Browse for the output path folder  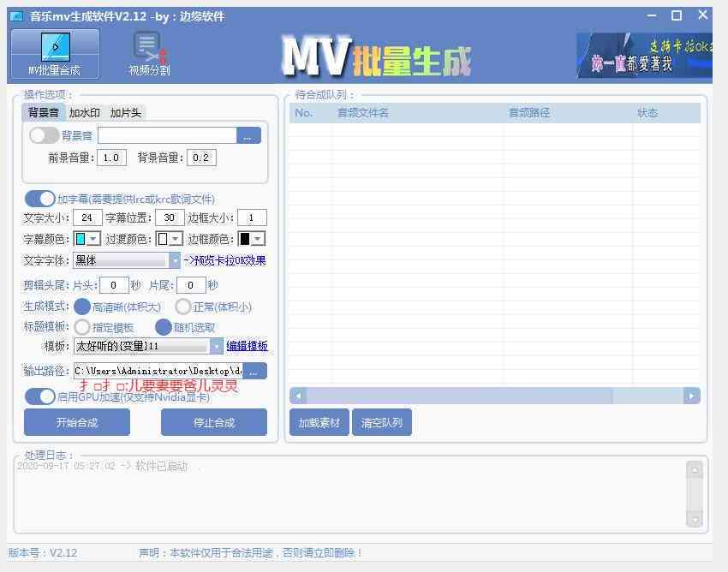point(254,371)
